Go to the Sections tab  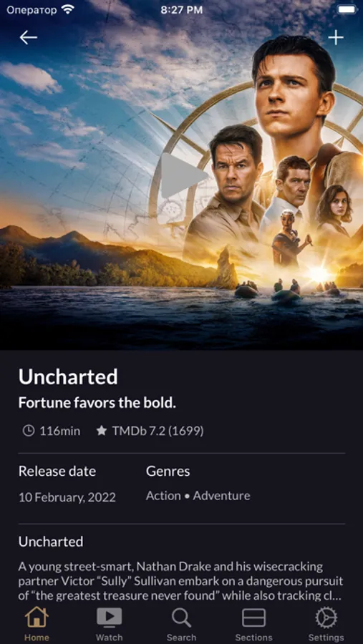click(253, 624)
